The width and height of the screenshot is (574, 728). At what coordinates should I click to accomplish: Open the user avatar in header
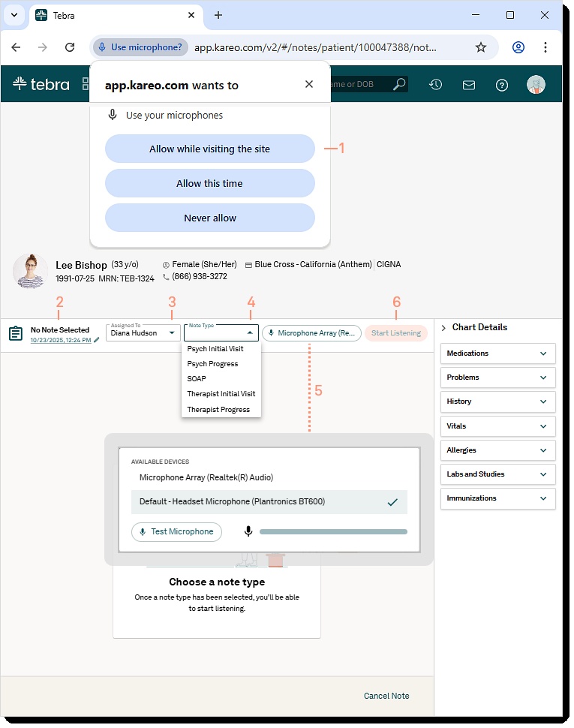click(x=536, y=85)
